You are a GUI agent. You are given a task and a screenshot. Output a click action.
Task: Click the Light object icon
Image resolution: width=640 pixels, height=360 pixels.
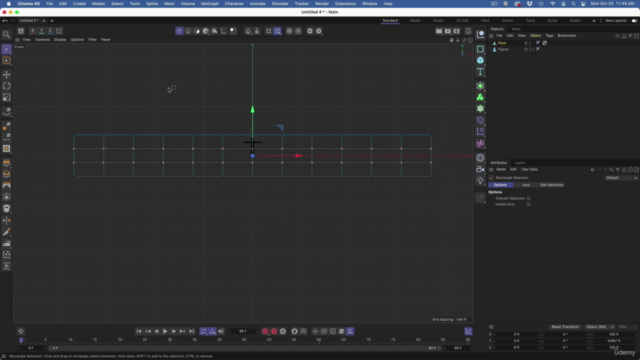click(x=480, y=180)
